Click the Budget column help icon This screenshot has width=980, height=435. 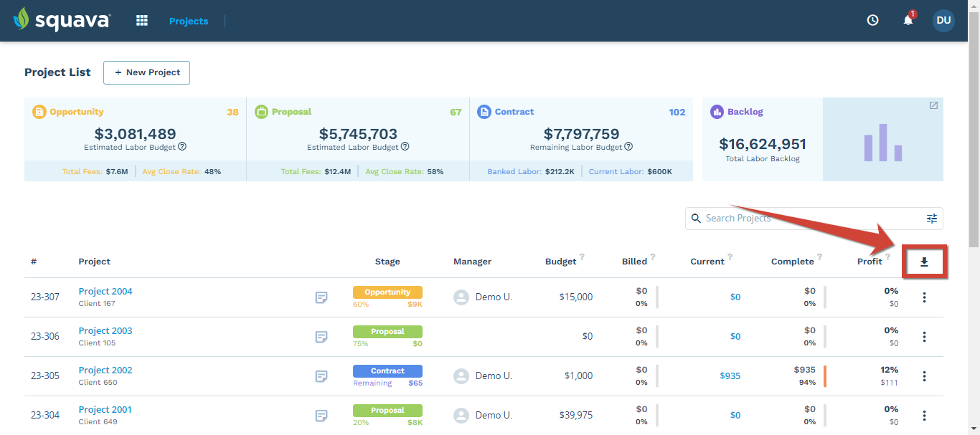click(581, 256)
